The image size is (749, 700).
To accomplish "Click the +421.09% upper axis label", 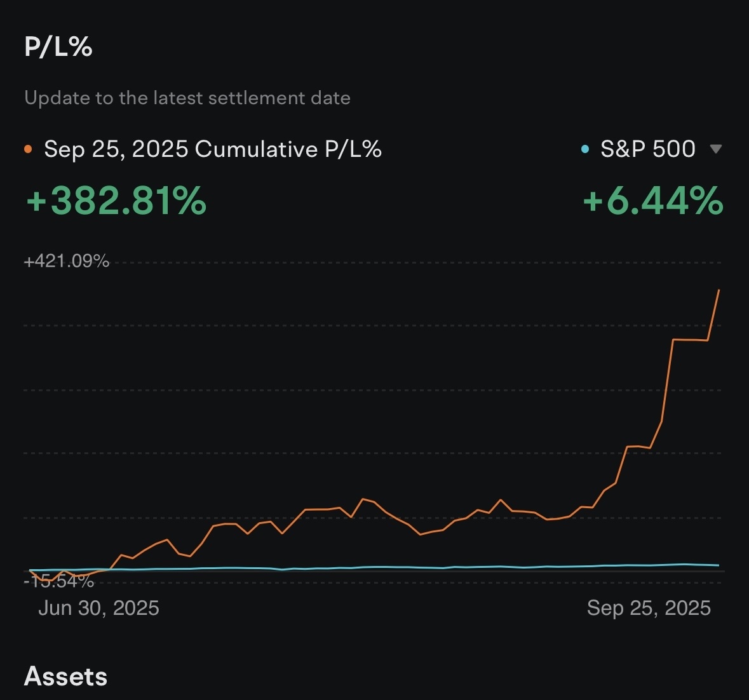I will [x=67, y=261].
